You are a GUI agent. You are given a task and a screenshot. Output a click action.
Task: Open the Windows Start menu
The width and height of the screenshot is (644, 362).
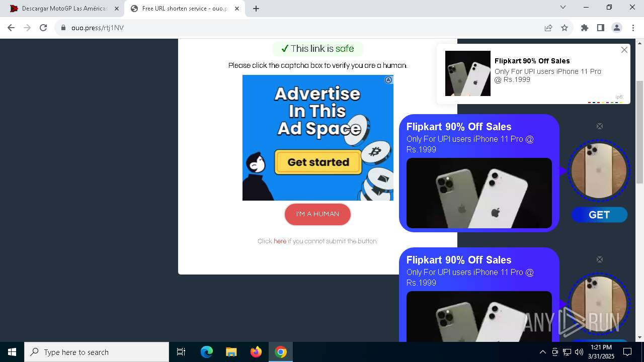(12, 352)
